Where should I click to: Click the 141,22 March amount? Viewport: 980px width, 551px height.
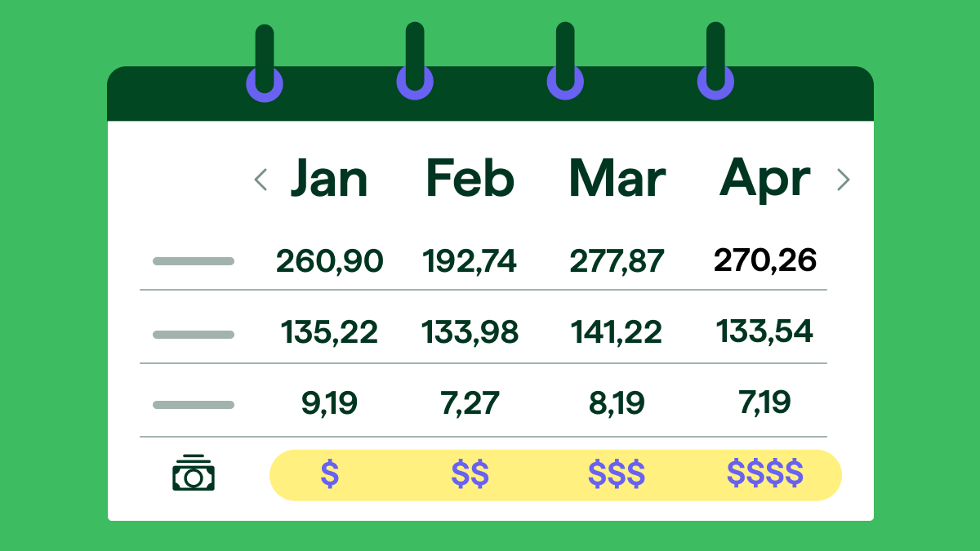click(x=617, y=332)
